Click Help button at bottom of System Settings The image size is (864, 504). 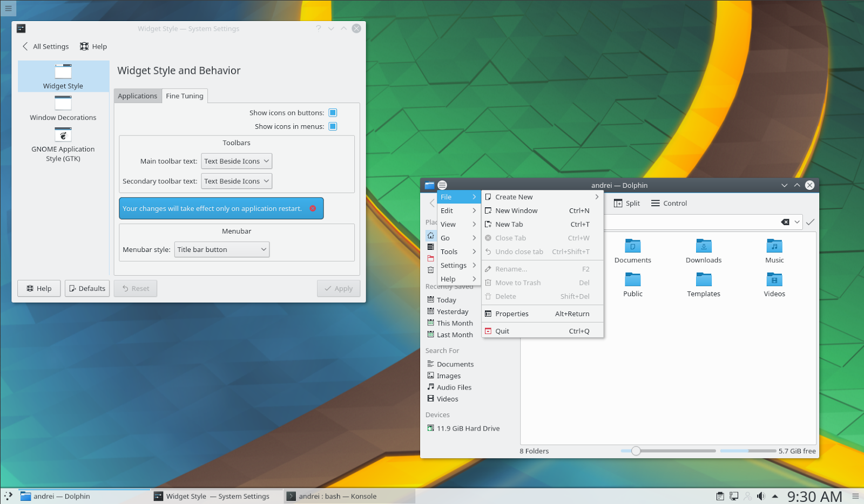[39, 288]
